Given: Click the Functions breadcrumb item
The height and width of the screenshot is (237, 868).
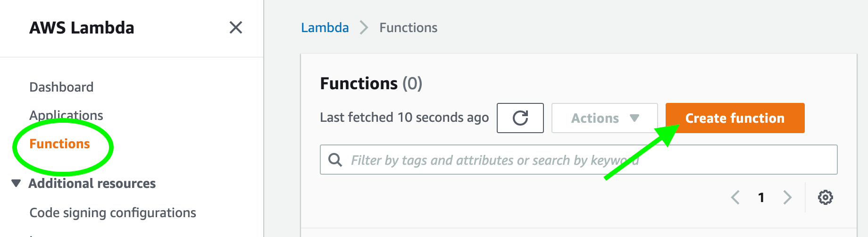Looking at the screenshot, I should pyautogui.click(x=408, y=28).
